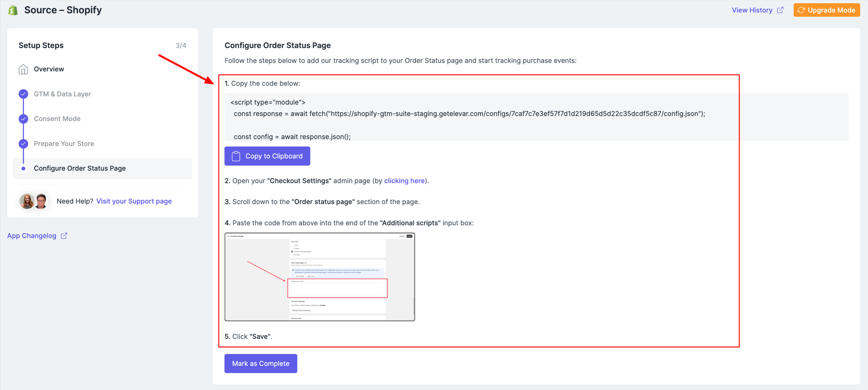This screenshot has height=390, width=868.
Task: Open the Visit your Support page link
Action: pyautogui.click(x=134, y=201)
